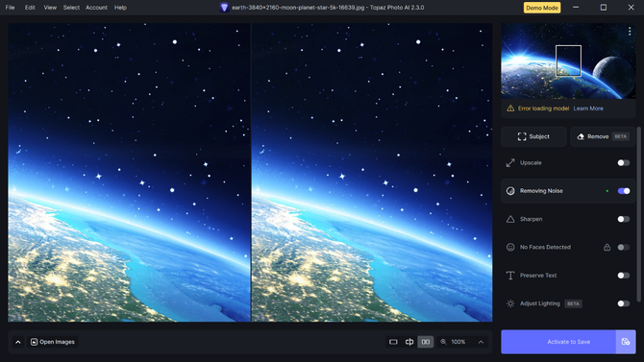Switch to split slider view icon
This screenshot has height=362, width=644.
coord(409,342)
